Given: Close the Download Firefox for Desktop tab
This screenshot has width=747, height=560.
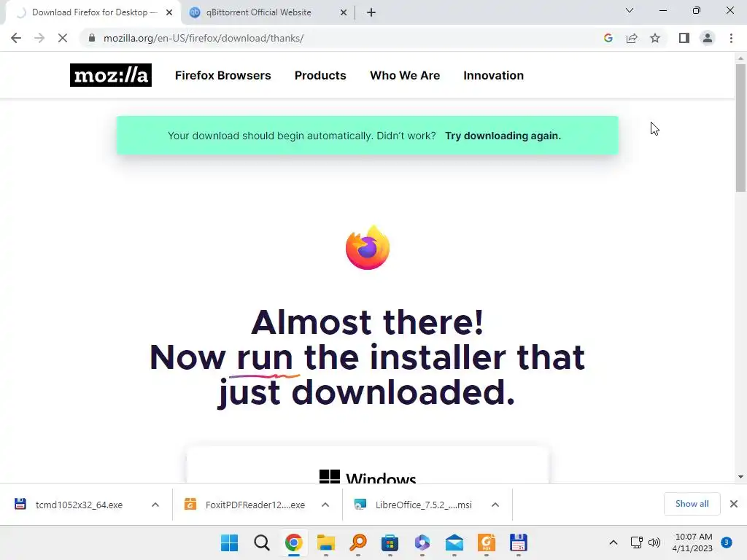Looking at the screenshot, I should [169, 12].
